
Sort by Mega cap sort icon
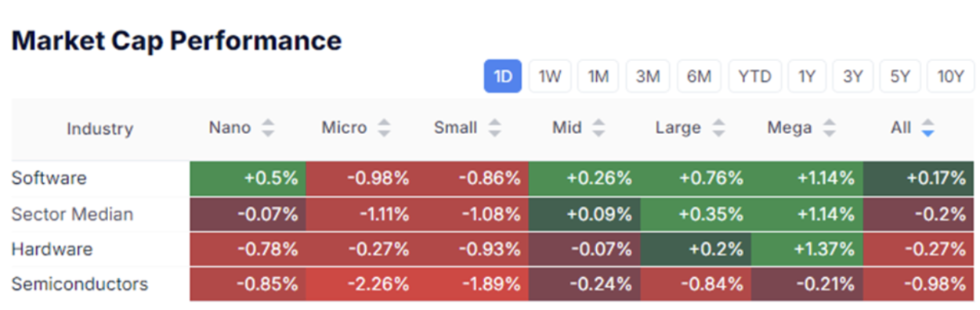(829, 128)
